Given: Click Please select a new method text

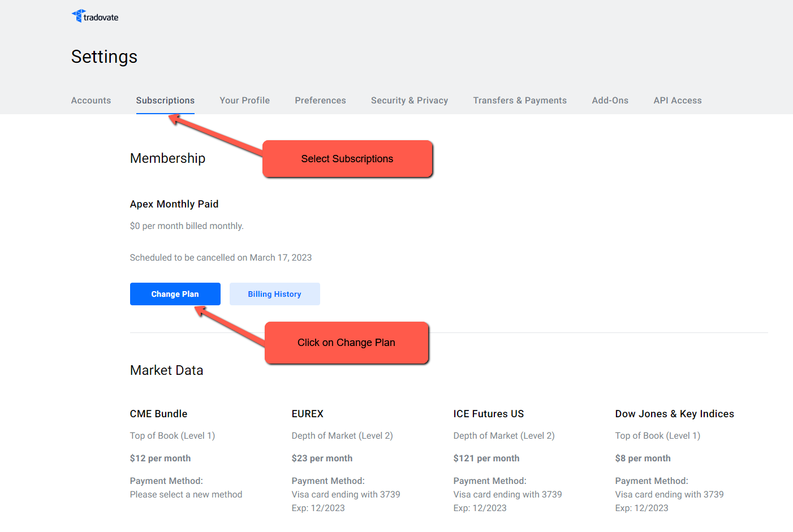Looking at the screenshot, I should click(186, 495).
